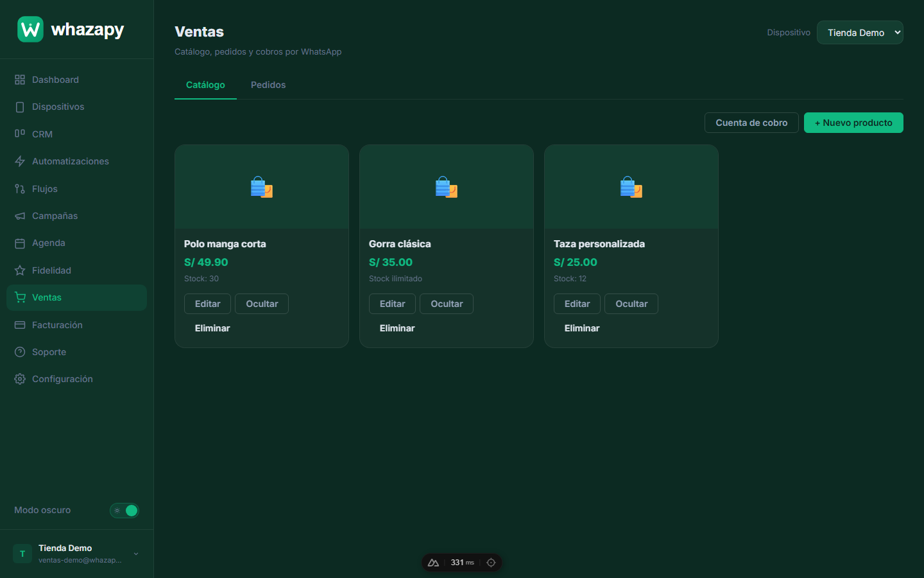Click the Stock: 12 label
Viewport: 924px width, 578px height.
click(x=570, y=279)
